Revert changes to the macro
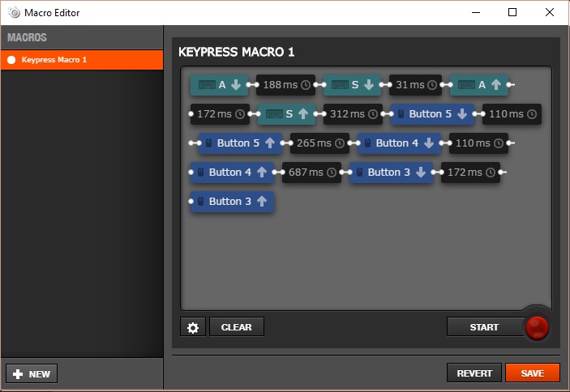 click(x=474, y=373)
